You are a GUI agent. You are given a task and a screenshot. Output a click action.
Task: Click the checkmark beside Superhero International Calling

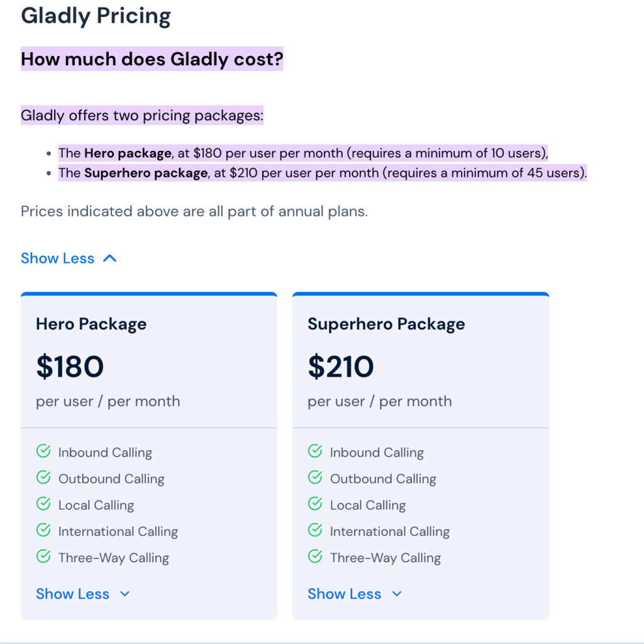[x=314, y=530]
